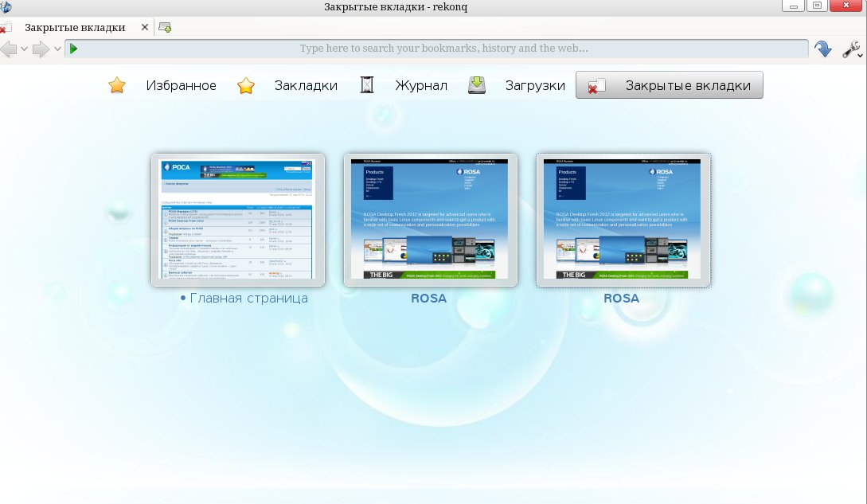Click the green go arrow in address bar
Image resolution: width=867 pixels, height=504 pixels.
click(73, 49)
